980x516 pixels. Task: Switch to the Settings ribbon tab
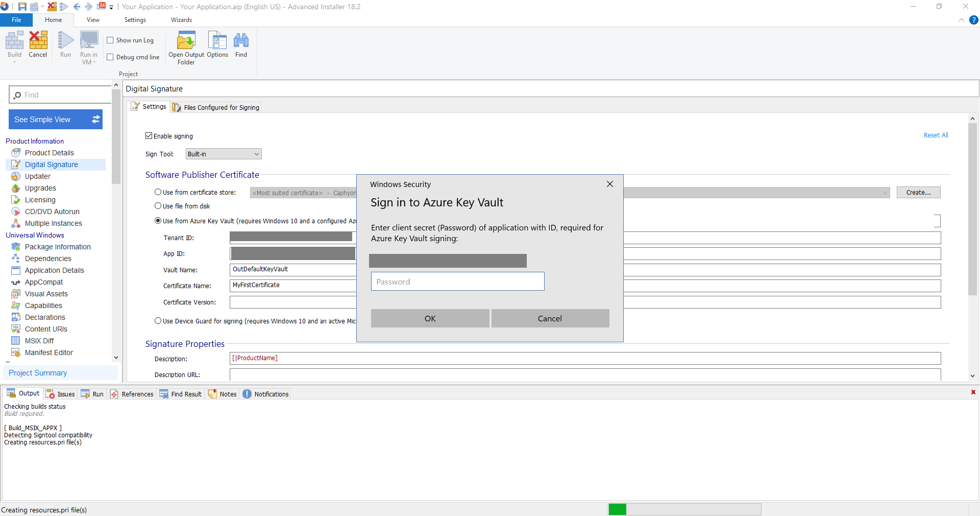click(135, 20)
